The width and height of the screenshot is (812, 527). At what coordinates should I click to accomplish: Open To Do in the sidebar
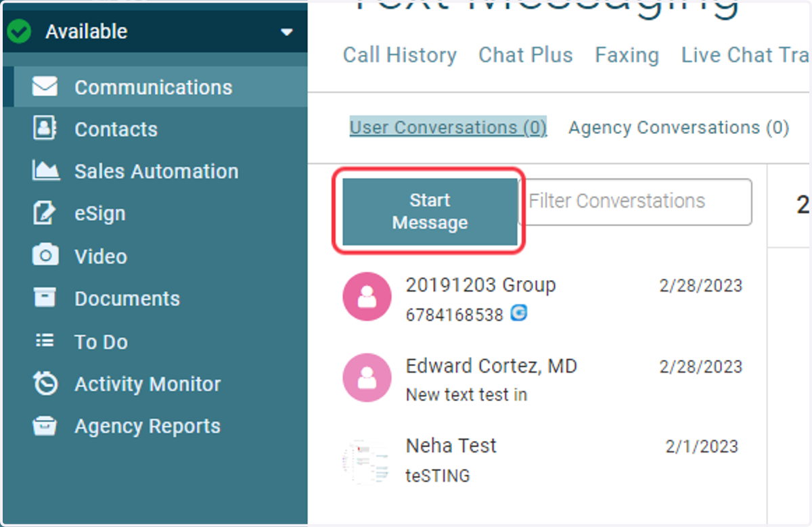(x=154, y=341)
